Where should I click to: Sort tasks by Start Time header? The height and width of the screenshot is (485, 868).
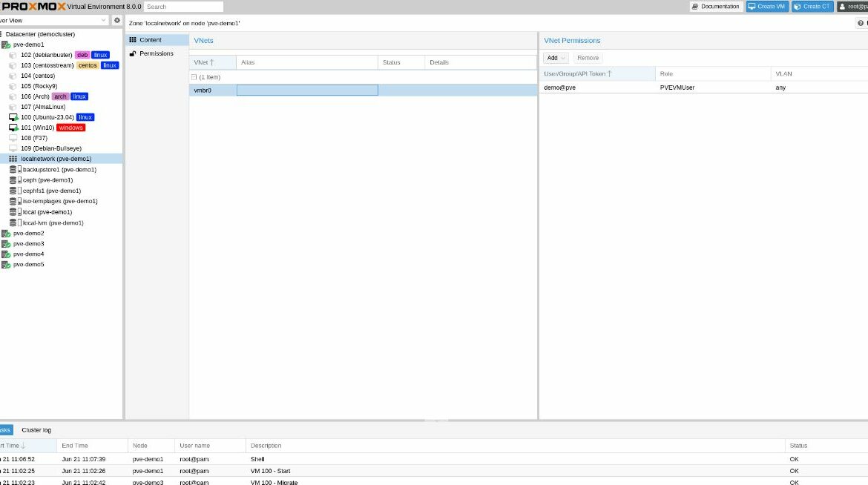pos(28,446)
